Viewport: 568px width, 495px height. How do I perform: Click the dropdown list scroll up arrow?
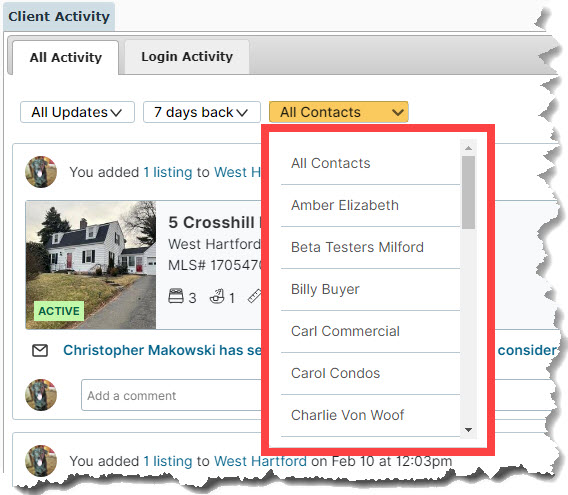[x=468, y=148]
